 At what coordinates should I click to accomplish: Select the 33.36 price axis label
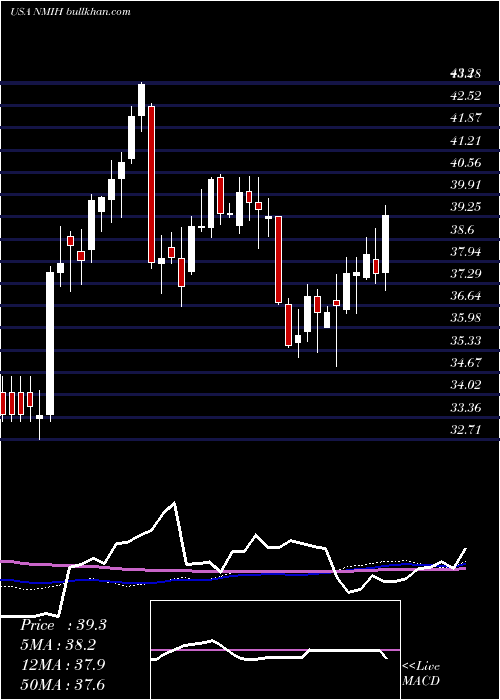point(466,407)
